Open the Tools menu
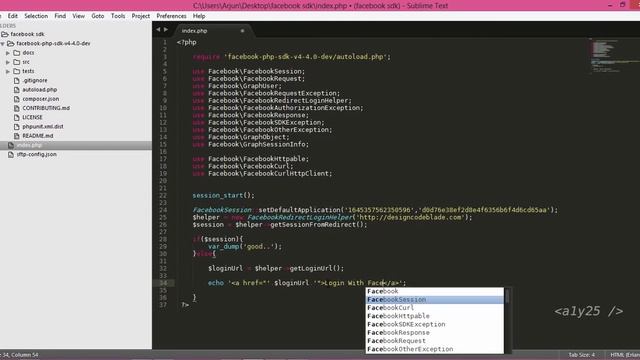The width and height of the screenshot is (640, 360). pyautogui.click(x=118, y=16)
